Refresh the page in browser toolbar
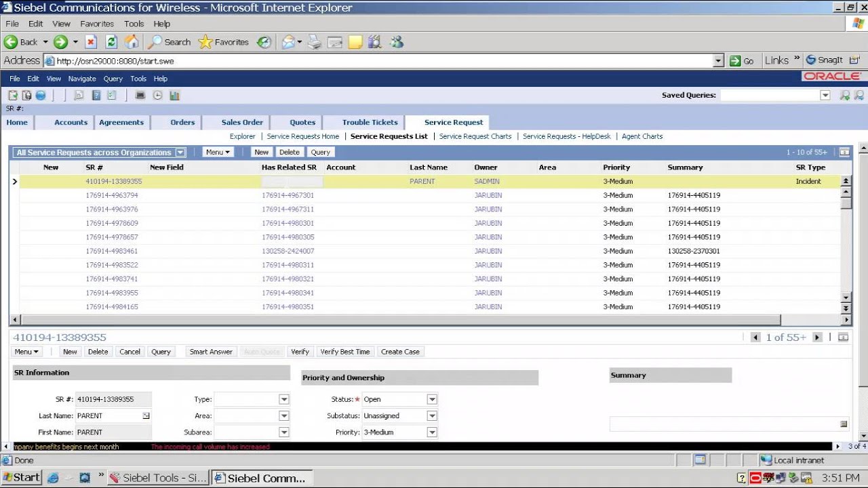 111,42
